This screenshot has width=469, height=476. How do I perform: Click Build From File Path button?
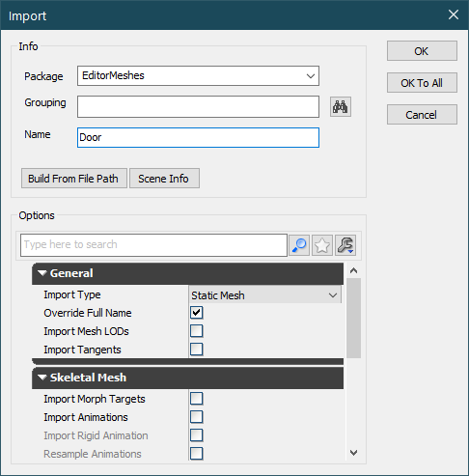tap(74, 179)
